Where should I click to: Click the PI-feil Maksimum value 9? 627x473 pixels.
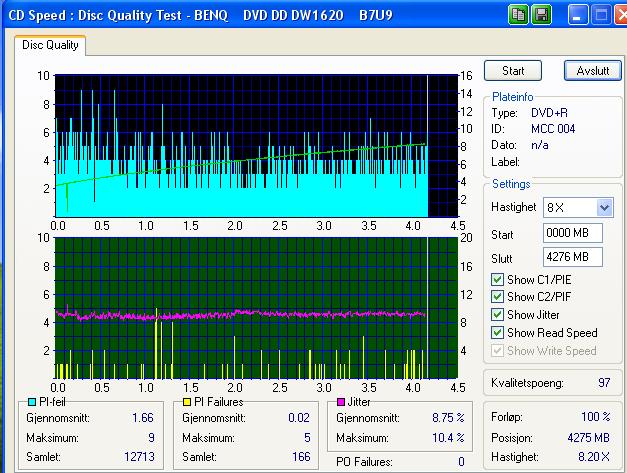click(152, 438)
